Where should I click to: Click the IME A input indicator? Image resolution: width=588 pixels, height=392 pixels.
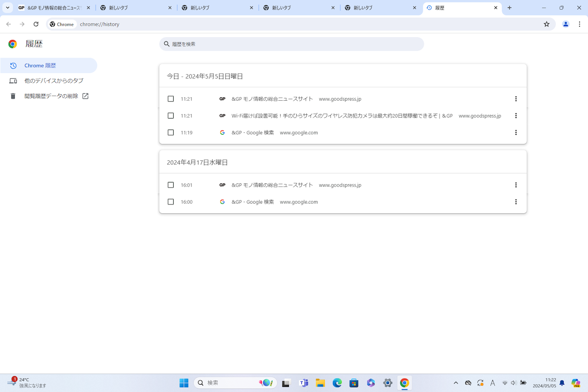[x=492, y=383]
